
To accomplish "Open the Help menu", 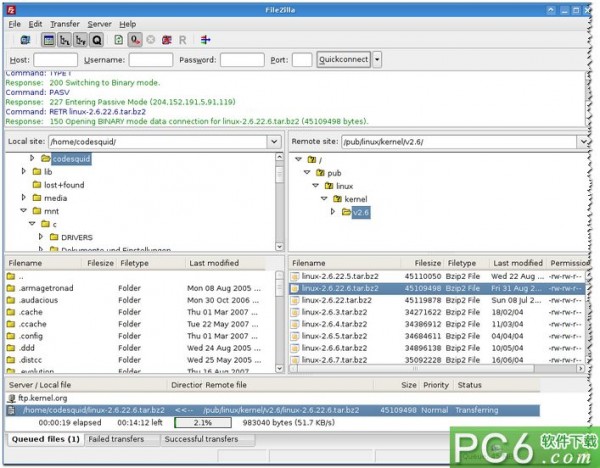I will [x=127, y=24].
